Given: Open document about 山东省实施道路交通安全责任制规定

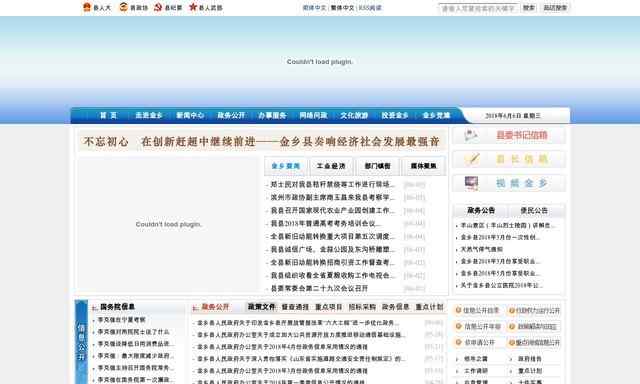Looking at the screenshot, I should point(301,359).
